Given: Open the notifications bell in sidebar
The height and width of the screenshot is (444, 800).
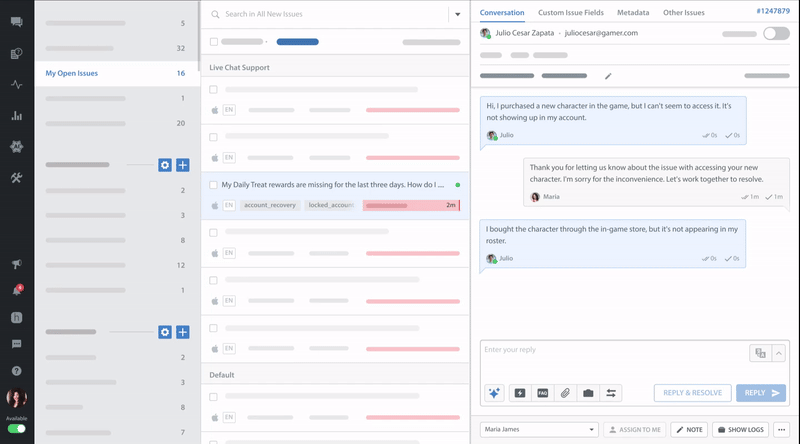Looking at the screenshot, I should pyautogui.click(x=16, y=291).
